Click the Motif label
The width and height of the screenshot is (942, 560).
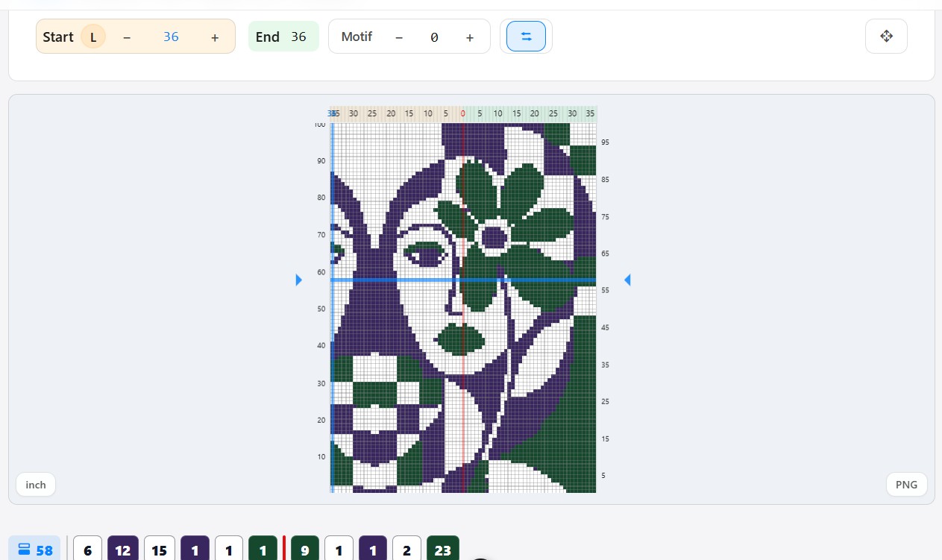coord(357,37)
